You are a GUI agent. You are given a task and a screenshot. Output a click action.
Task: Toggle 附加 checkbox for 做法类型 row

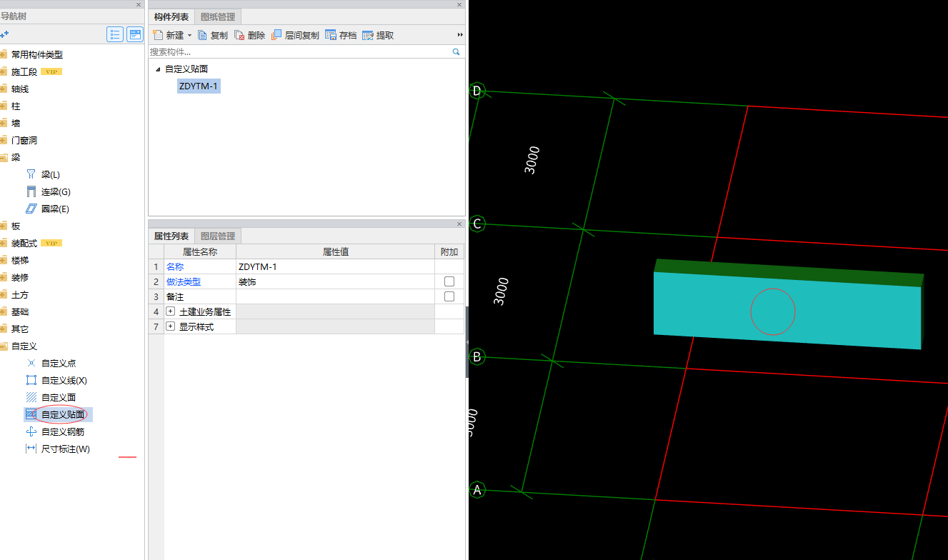coord(449,281)
